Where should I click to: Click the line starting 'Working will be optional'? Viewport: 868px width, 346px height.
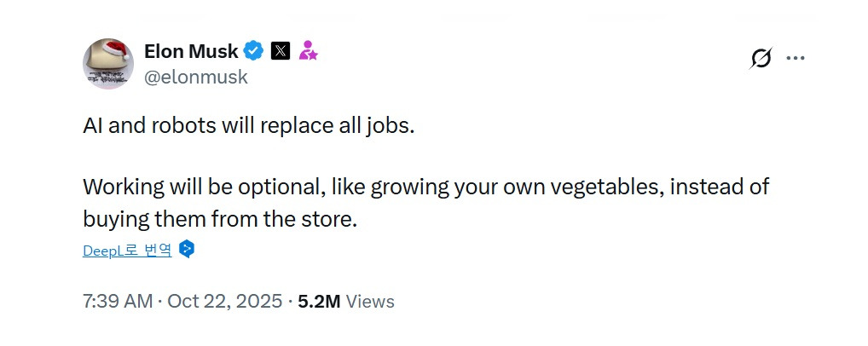[426, 187]
